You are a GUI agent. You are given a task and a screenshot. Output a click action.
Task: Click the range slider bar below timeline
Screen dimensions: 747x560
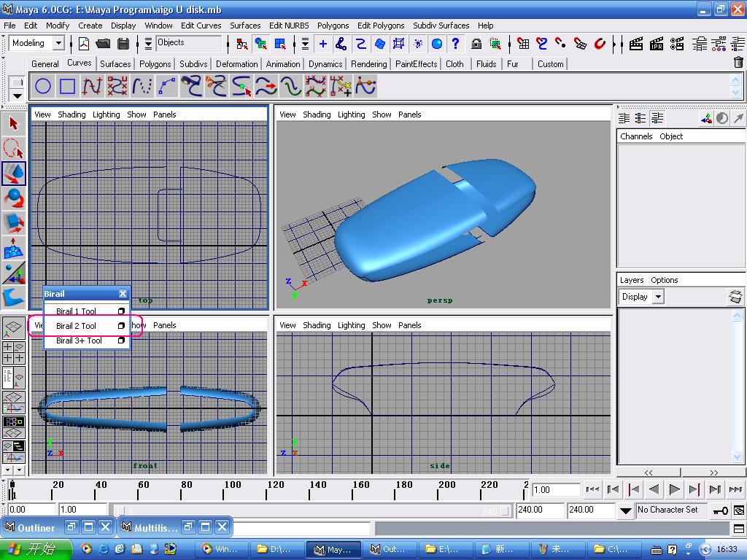(x=312, y=510)
